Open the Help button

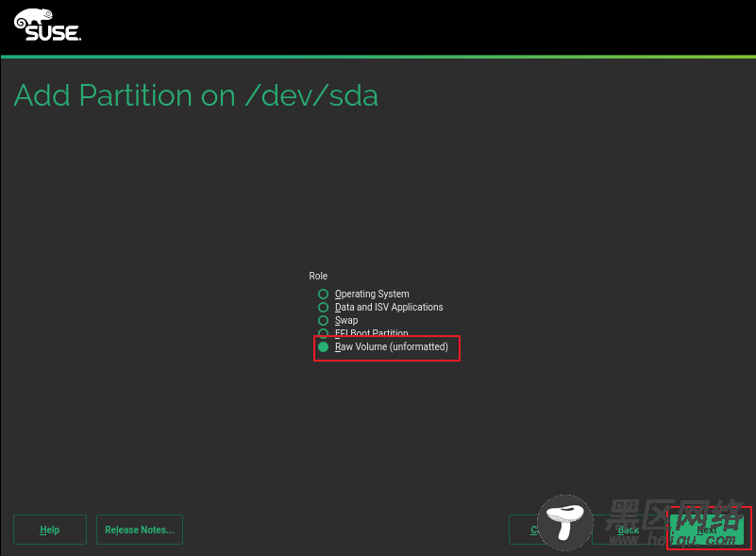pos(50,530)
